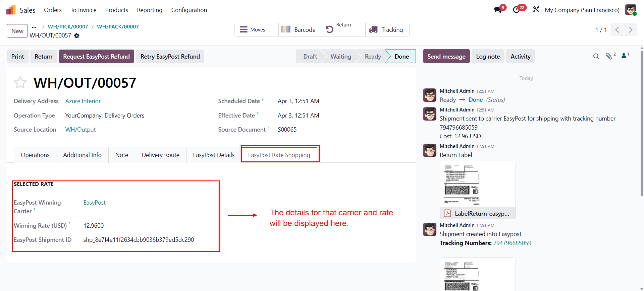Mark WH/OUT/00057 as favorite with star
The height and width of the screenshot is (291, 644).
tap(20, 82)
